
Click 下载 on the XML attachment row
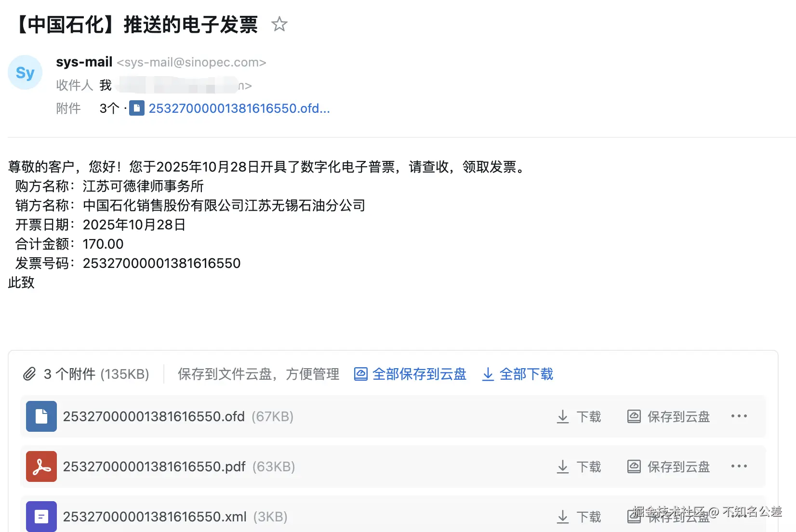589,516
